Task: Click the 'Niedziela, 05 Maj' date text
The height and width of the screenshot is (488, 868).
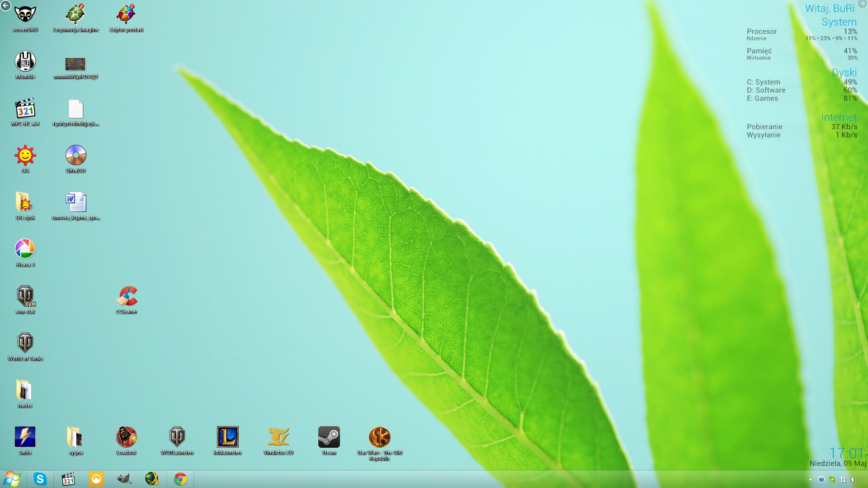Action: [x=838, y=464]
